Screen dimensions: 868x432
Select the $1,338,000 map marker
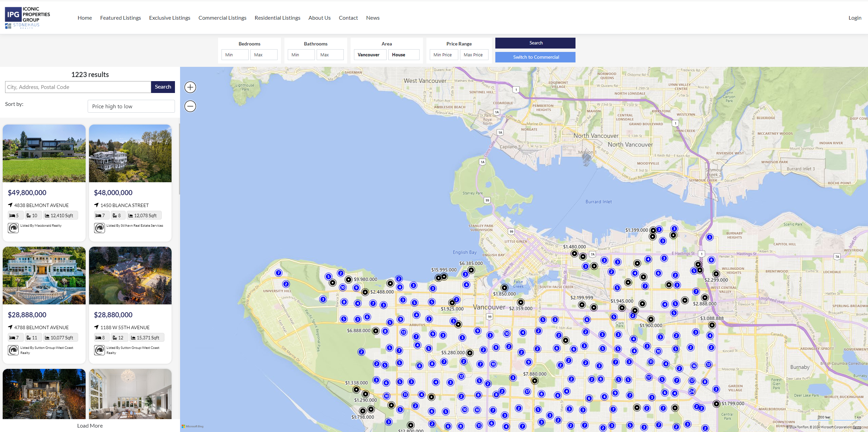[356, 389]
